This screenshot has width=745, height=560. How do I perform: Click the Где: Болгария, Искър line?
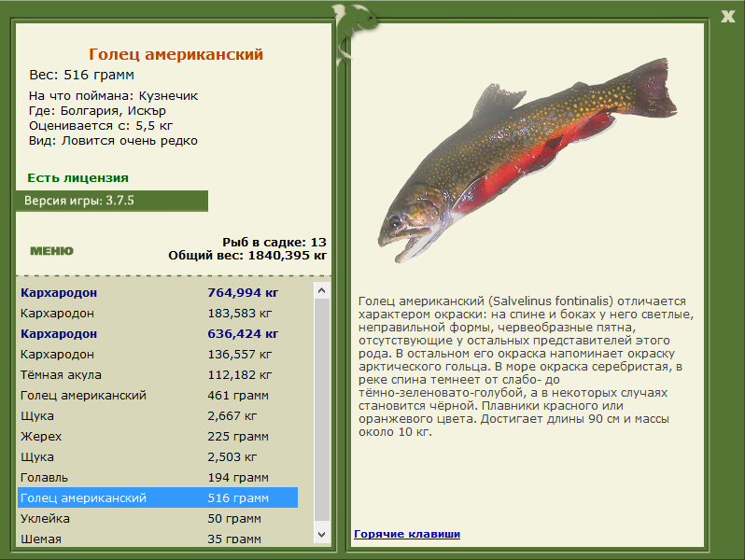click(97, 111)
